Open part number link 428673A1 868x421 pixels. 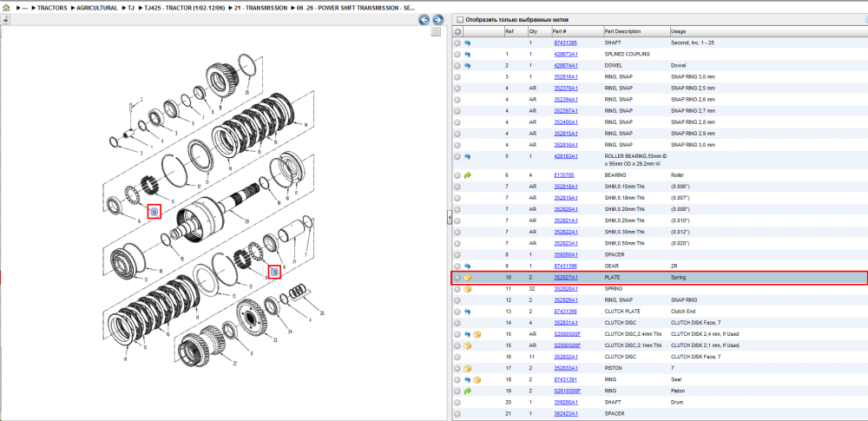[566, 55]
